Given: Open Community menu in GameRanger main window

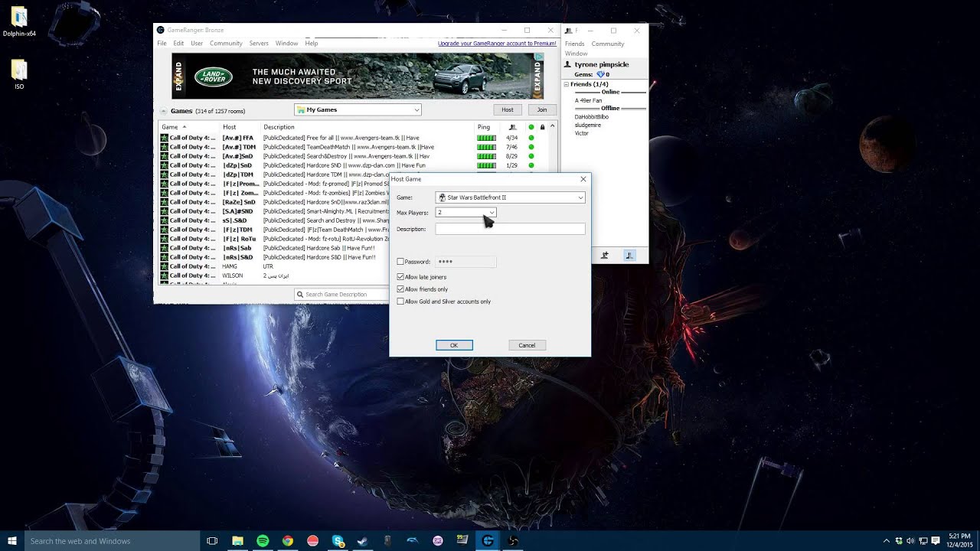Looking at the screenshot, I should (x=226, y=44).
